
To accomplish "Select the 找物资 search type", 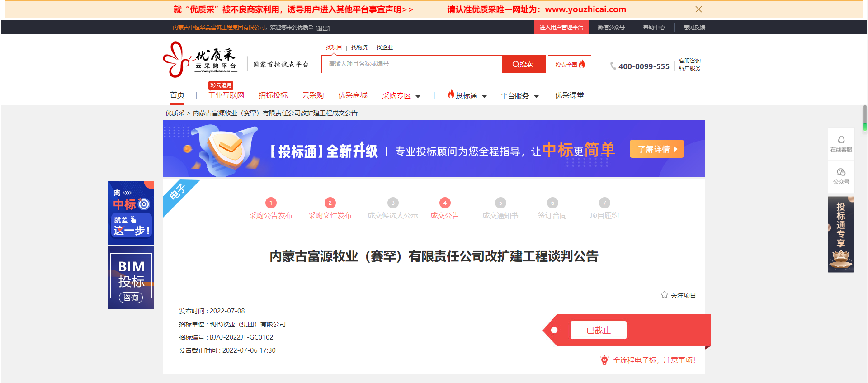I will pyautogui.click(x=359, y=47).
